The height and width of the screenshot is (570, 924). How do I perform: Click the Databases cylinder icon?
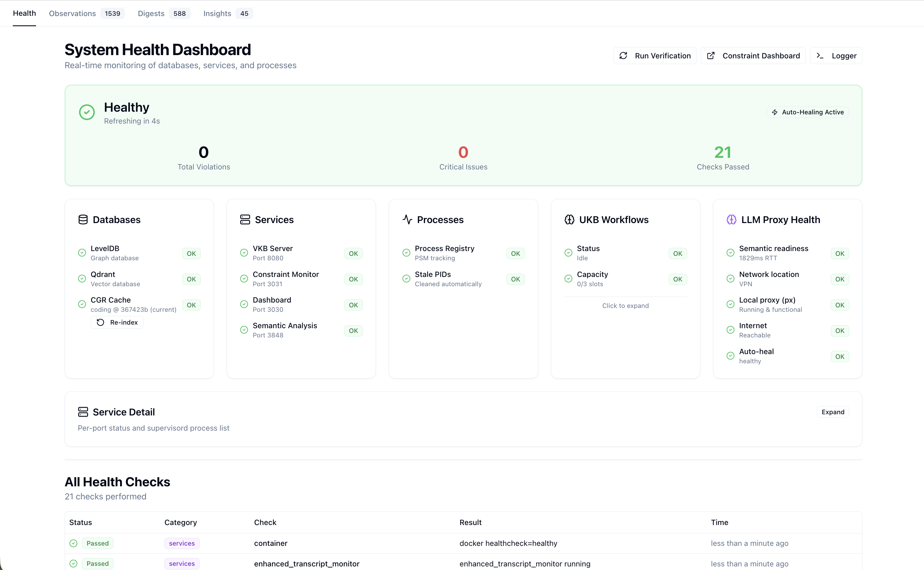coord(83,219)
